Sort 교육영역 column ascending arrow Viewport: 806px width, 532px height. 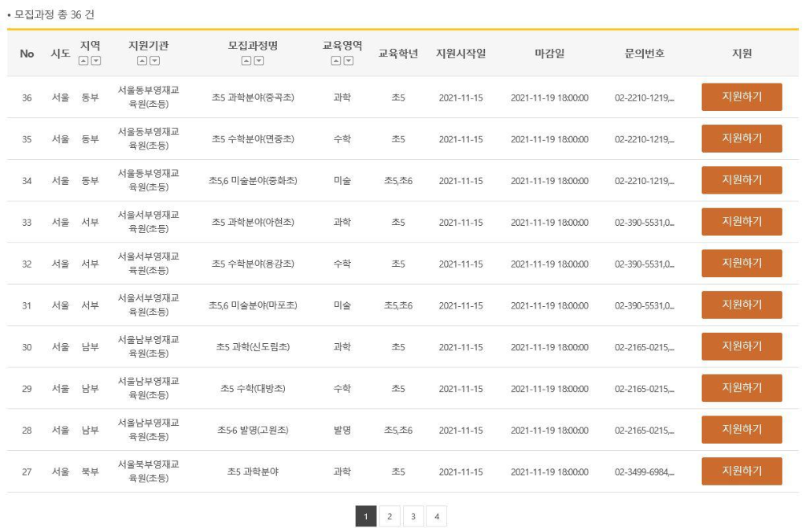tap(335, 61)
